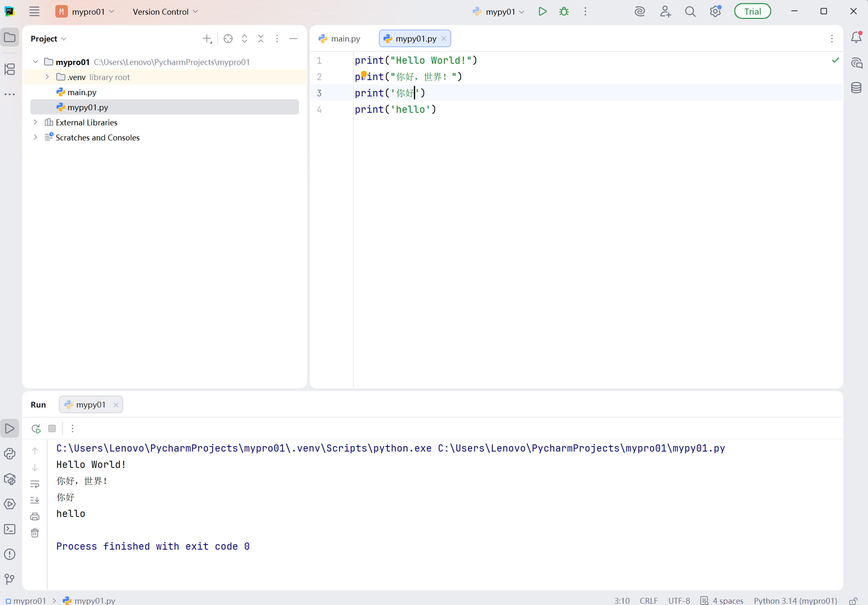The image size is (868, 605).
Task: Open the Version Control menu
Action: [x=165, y=12]
